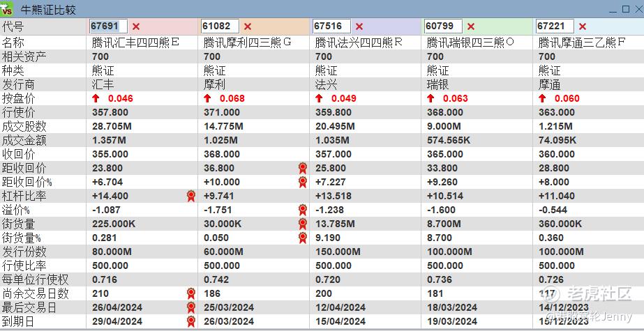Select warrant name 腾讯瑞银四三熊O
Viewport: 644px width, 331px height.
pyautogui.click(x=471, y=43)
